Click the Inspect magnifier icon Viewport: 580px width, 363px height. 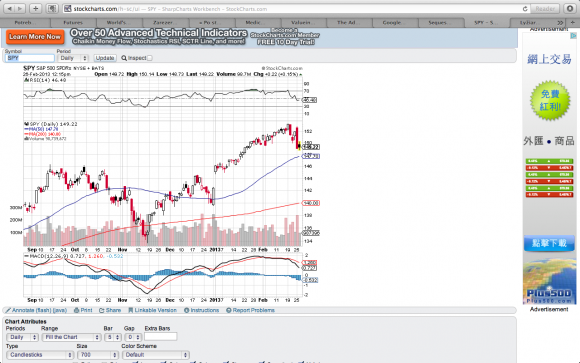(124, 58)
